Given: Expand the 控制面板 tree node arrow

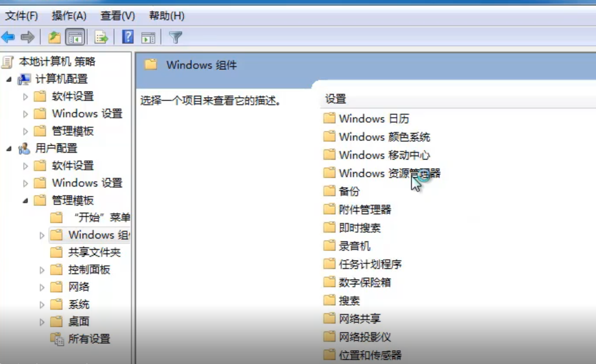Looking at the screenshot, I should coord(42,270).
